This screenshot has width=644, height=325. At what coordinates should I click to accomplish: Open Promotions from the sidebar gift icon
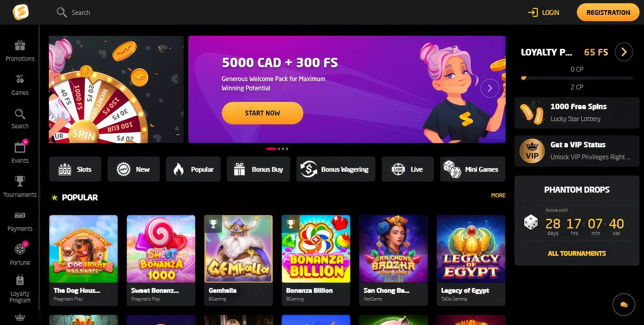pyautogui.click(x=20, y=46)
